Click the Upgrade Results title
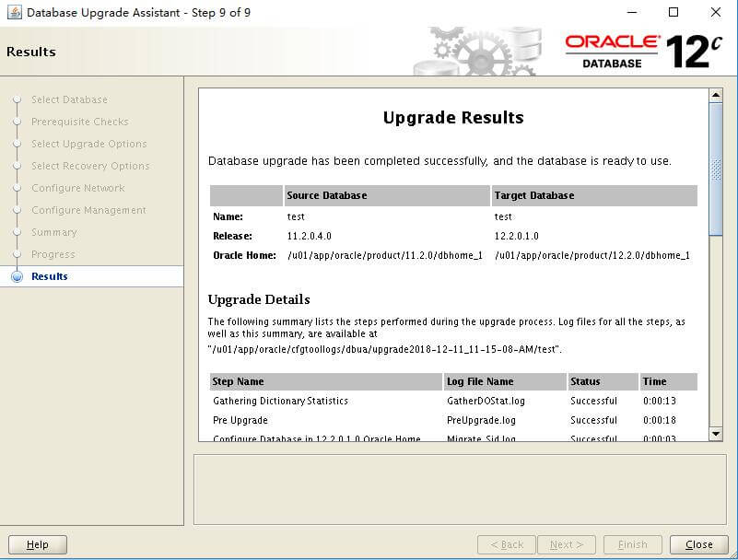The height and width of the screenshot is (560, 738). 453,118
